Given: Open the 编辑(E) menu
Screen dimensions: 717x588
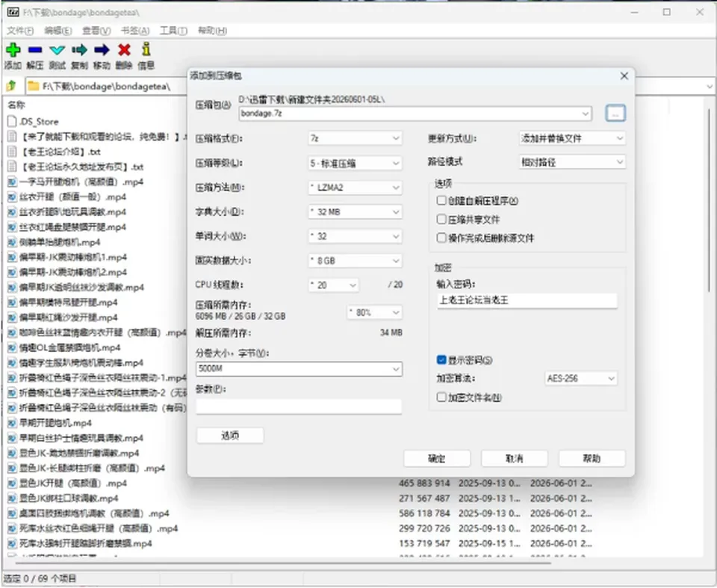Looking at the screenshot, I should tap(58, 31).
